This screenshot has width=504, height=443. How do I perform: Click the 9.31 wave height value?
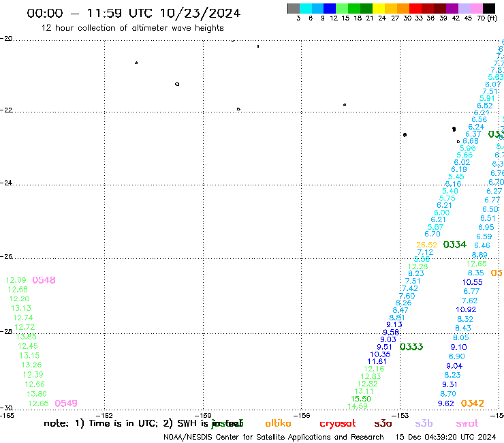coord(450,385)
